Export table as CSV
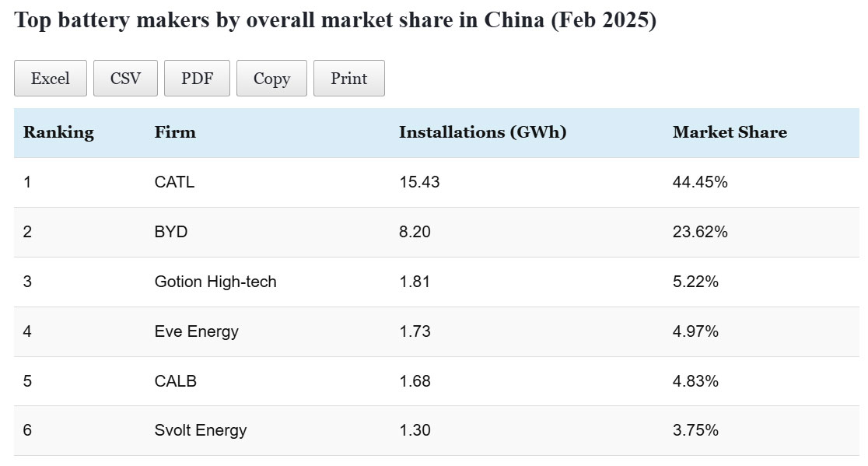This screenshot has height=466, width=868. click(125, 79)
